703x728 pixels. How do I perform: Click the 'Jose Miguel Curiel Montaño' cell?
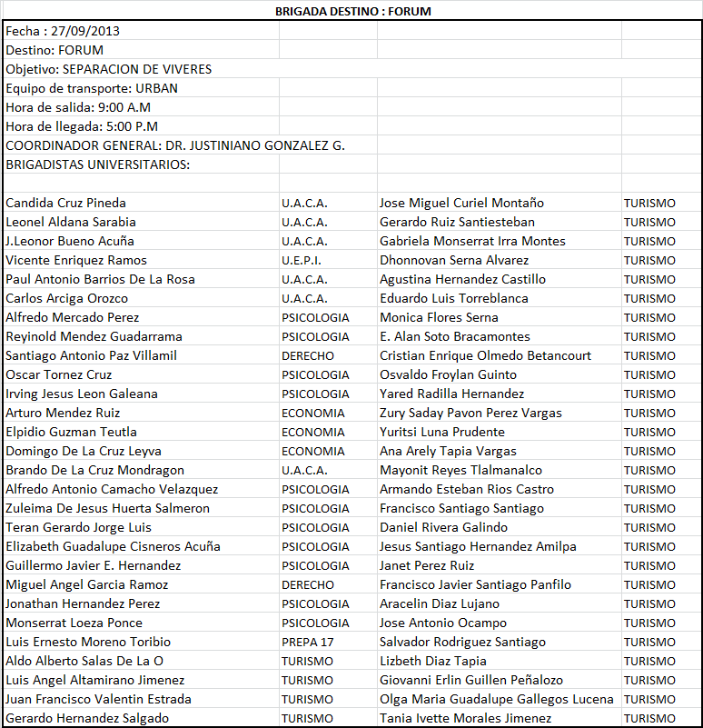click(x=461, y=203)
